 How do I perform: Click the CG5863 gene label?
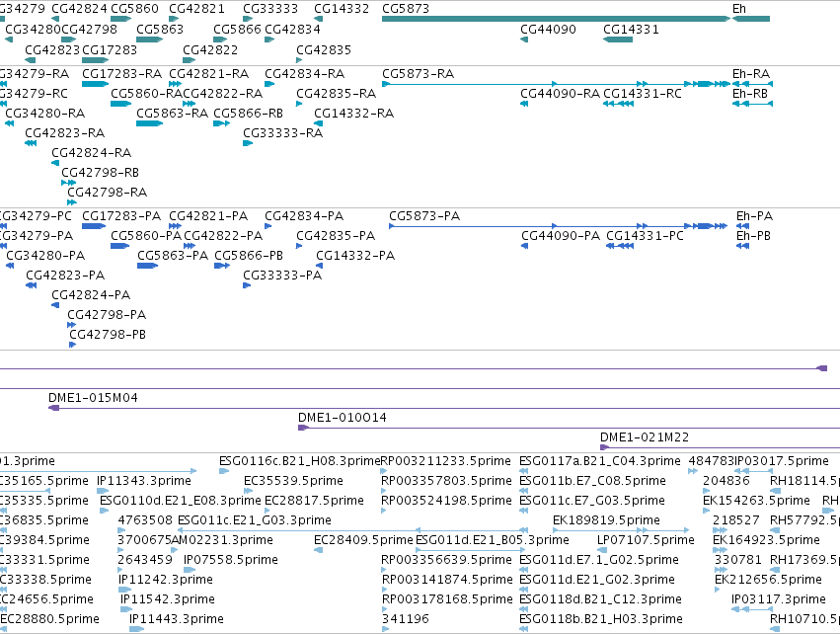tap(160, 29)
